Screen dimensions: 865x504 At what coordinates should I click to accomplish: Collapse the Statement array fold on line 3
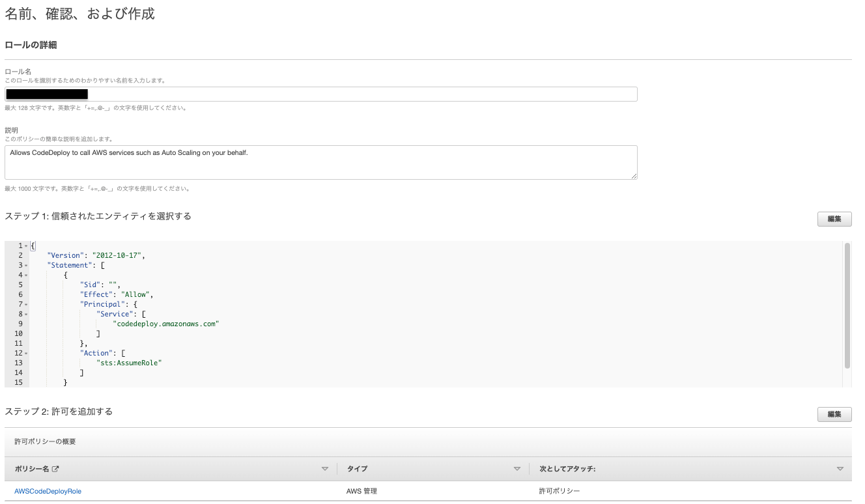[27, 264]
